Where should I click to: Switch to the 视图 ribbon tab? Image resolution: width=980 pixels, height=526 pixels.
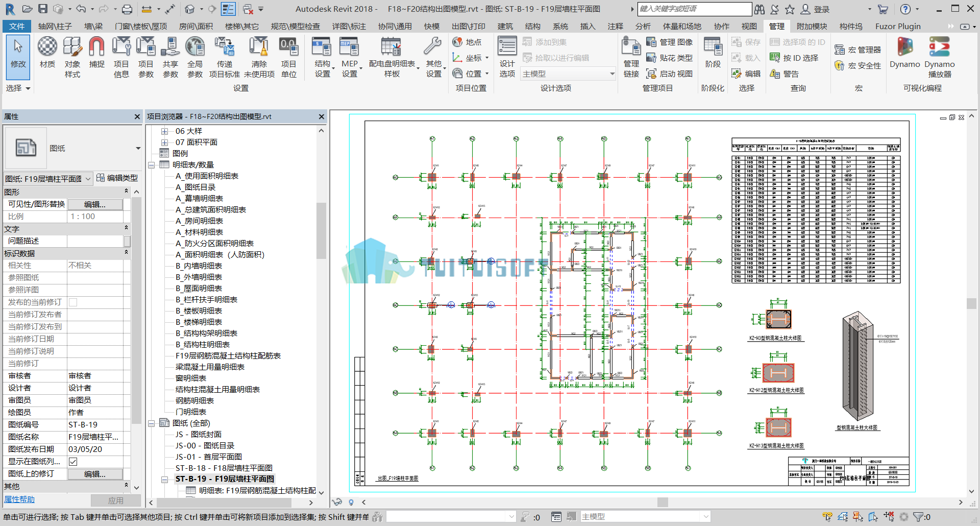click(749, 26)
